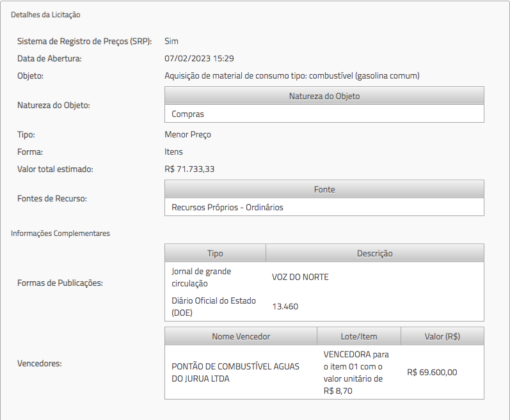This screenshot has width=510, height=420.
Task: Click the opening date 07/02/2023 15:29
Action: [199, 58]
